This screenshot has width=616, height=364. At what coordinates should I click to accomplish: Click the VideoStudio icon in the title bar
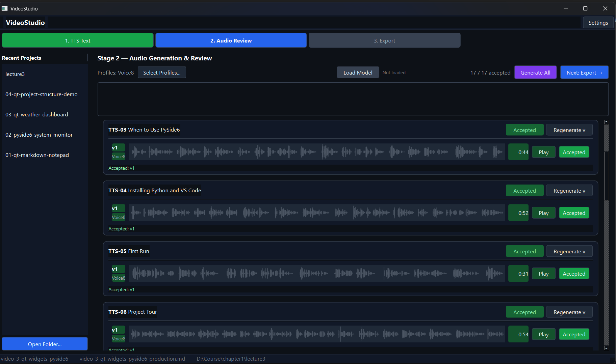pos(5,8)
